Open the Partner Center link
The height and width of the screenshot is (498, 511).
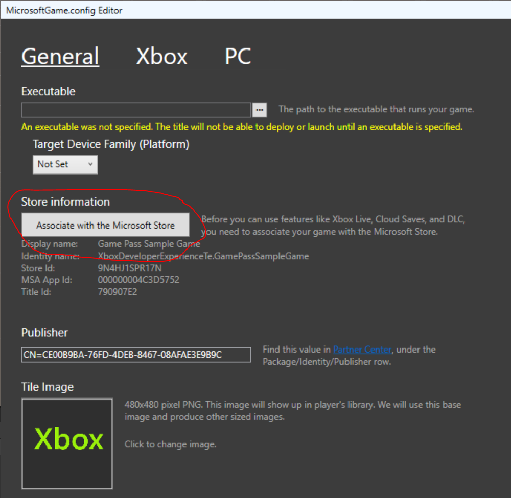(x=362, y=349)
